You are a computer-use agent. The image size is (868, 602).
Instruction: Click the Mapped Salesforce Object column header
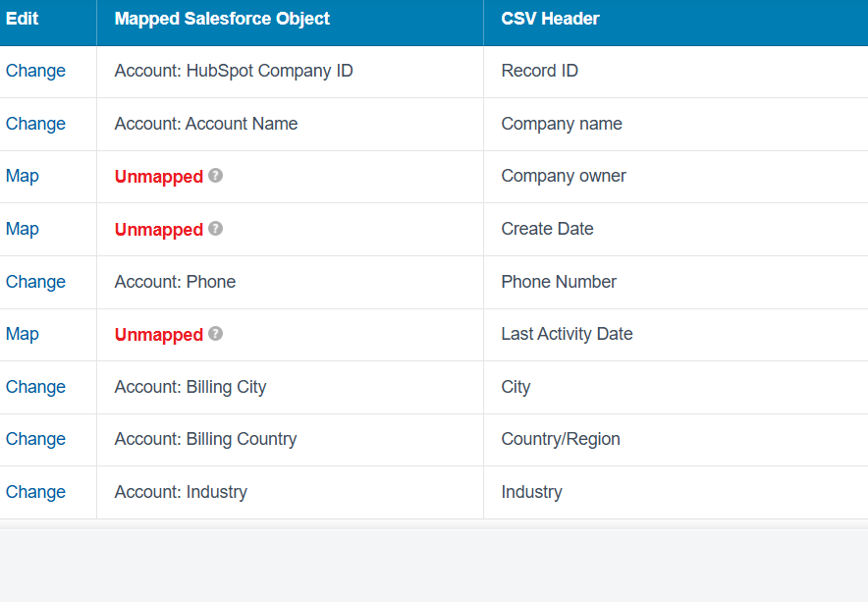tap(222, 19)
